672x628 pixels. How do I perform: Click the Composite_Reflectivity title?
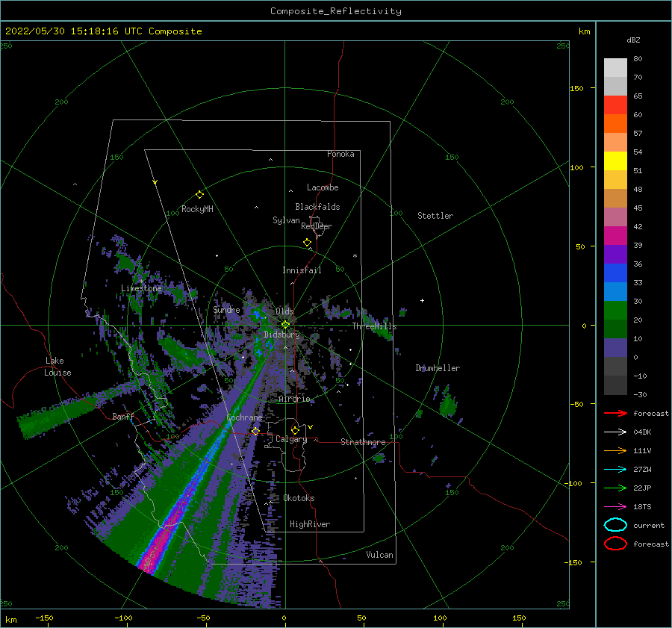(x=336, y=11)
